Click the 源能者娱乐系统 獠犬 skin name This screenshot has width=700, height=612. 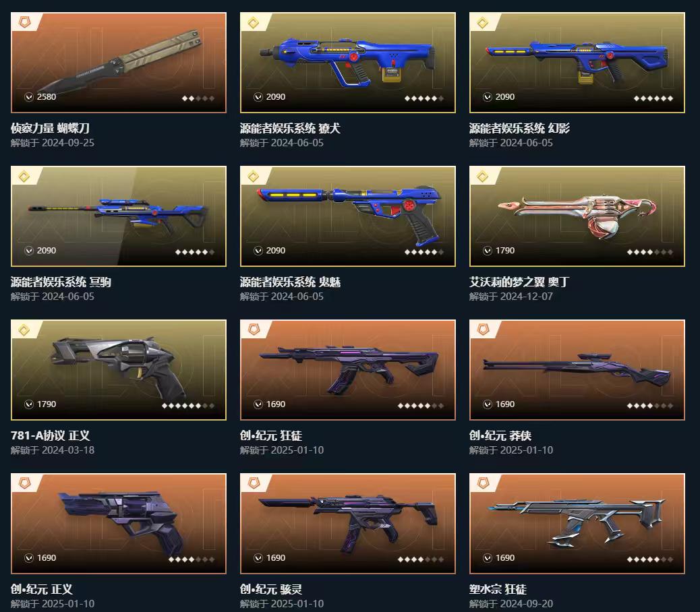pos(290,129)
